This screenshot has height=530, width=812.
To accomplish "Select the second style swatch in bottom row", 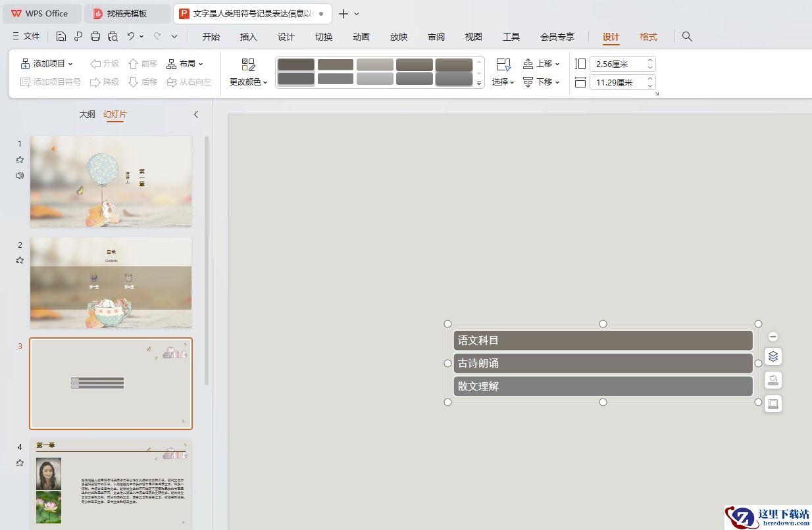I will point(336,79).
